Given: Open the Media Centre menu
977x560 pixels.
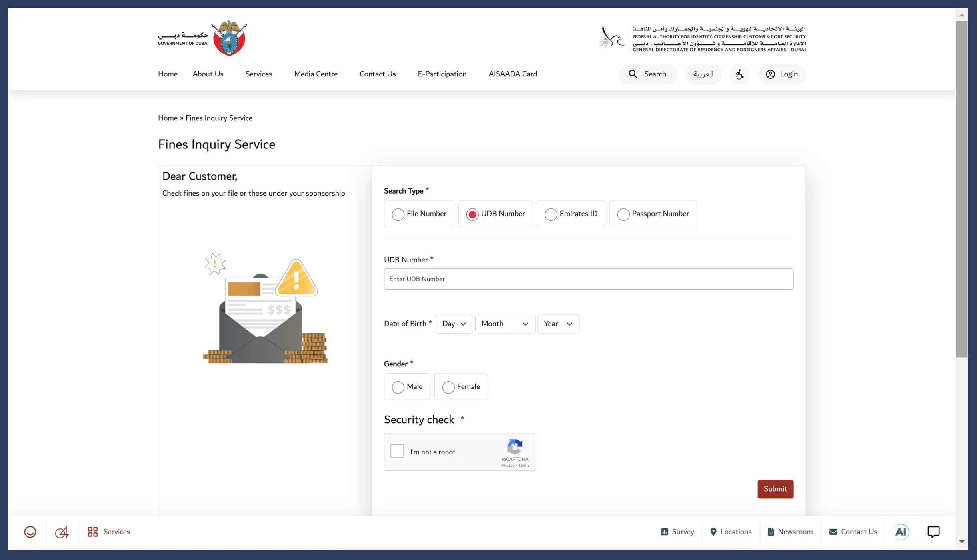Looking at the screenshot, I should [x=316, y=74].
